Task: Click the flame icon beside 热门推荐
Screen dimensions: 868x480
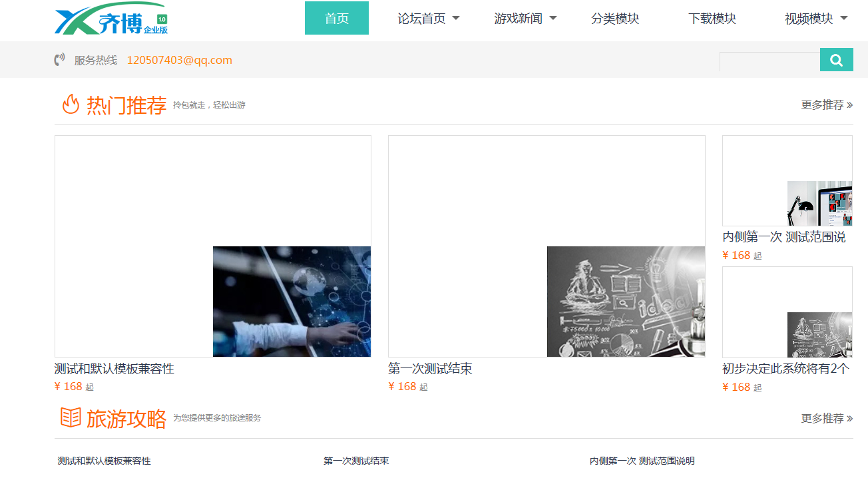Action: [x=71, y=105]
